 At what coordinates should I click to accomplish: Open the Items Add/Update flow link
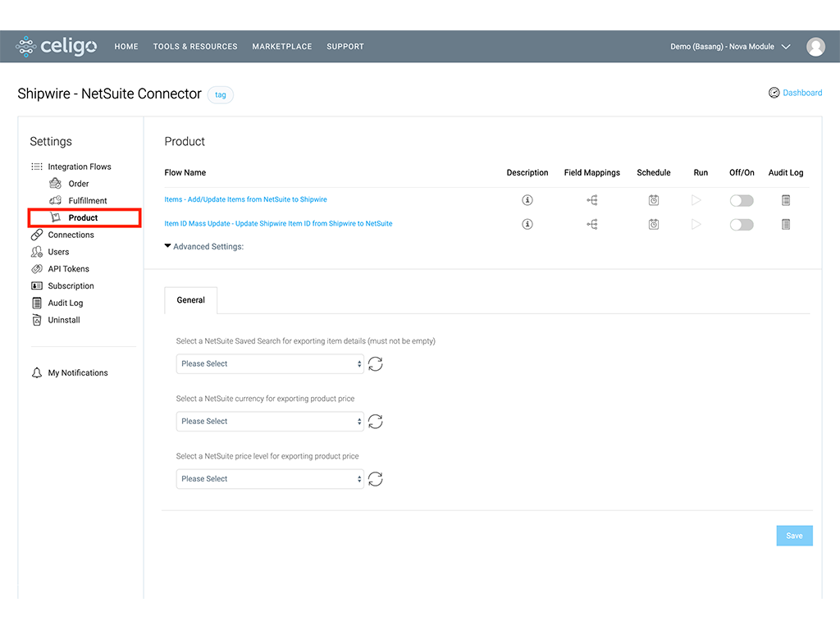click(x=245, y=199)
